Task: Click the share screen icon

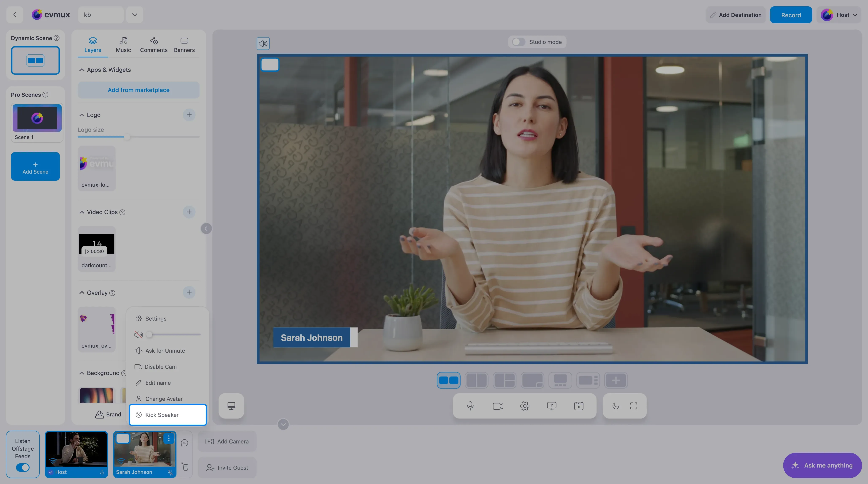Action: [x=552, y=406]
